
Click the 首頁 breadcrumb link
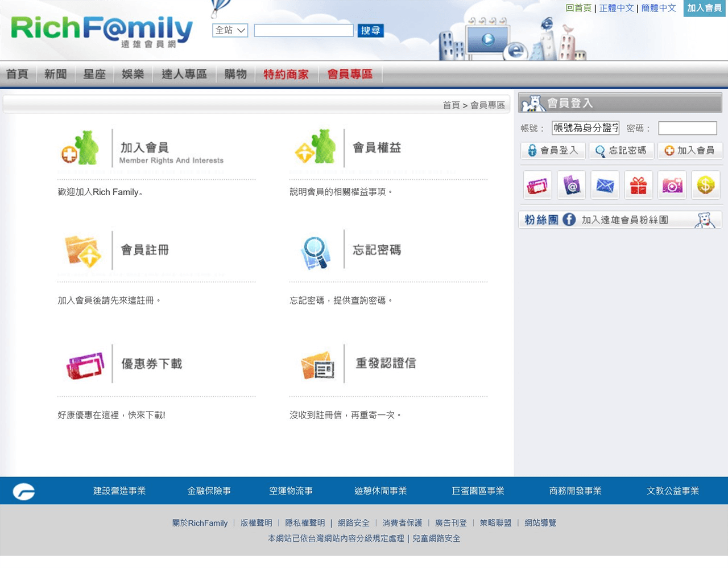[x=451, y=105]
